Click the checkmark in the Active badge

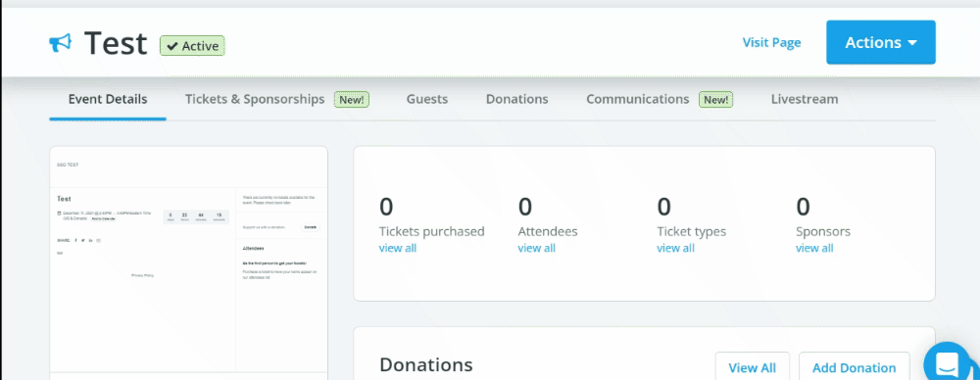tap(171, 46)
